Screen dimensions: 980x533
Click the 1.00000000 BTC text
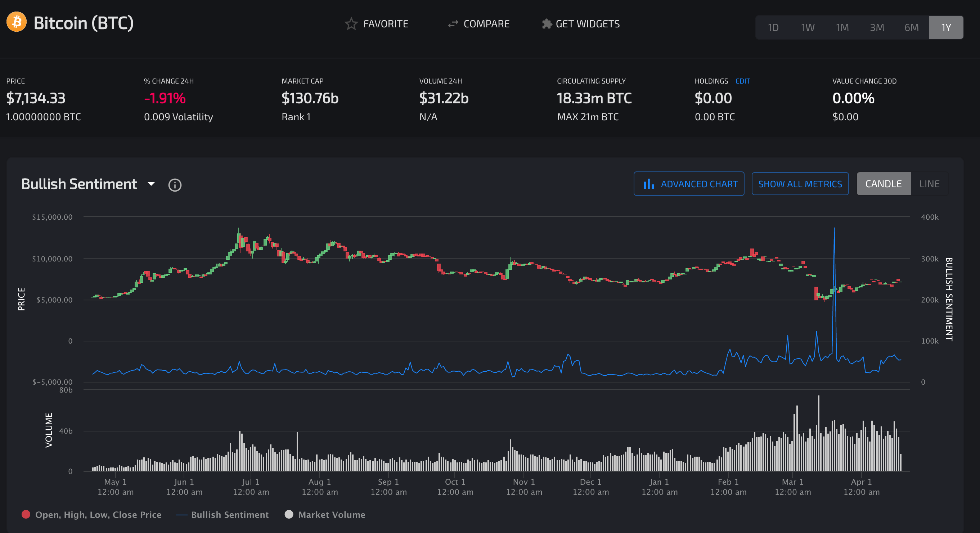pos(43,117)
